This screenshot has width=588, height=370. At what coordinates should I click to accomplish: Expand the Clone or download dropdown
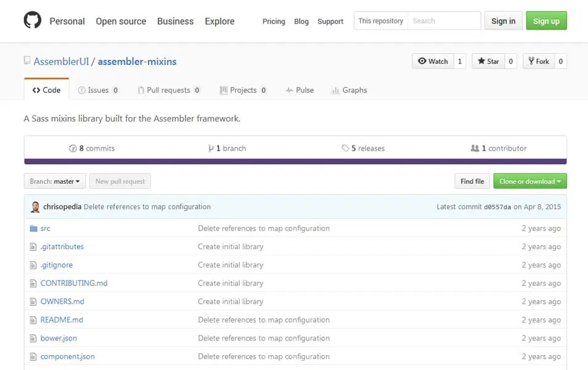point(530,181)
